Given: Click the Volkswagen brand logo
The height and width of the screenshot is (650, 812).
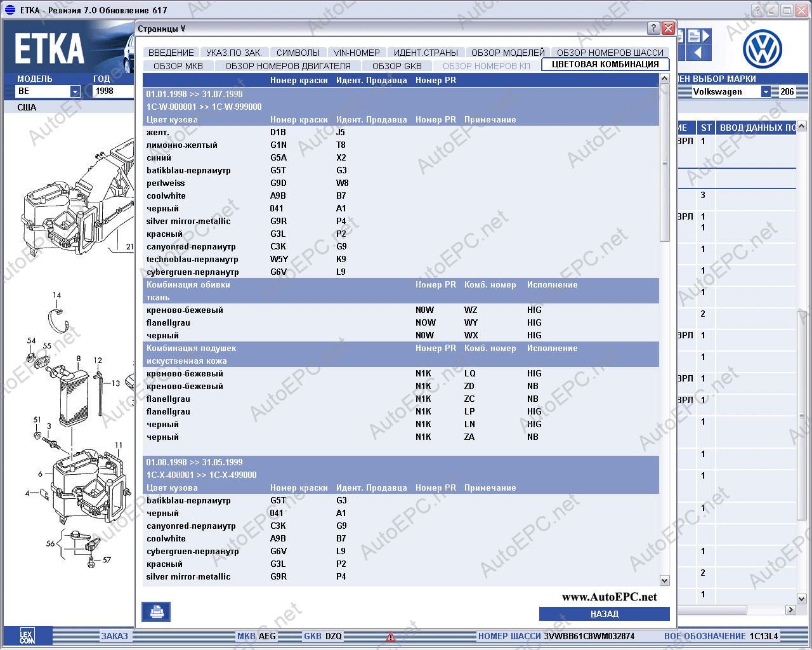Looking at the screenshot, I should click(762, 49).
